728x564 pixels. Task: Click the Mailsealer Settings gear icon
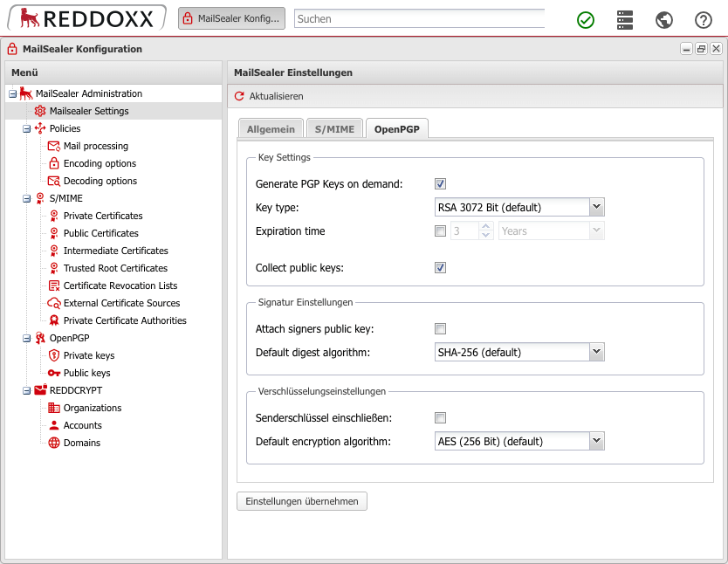tap(40, 111)
